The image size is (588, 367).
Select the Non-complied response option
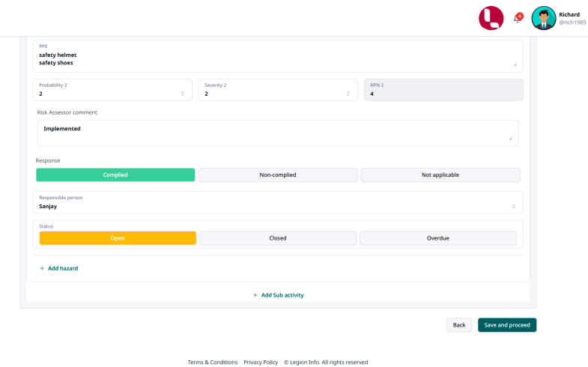278,175
